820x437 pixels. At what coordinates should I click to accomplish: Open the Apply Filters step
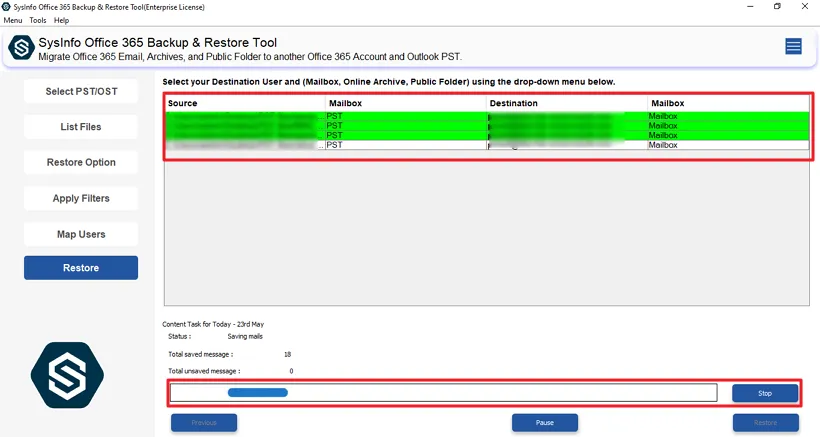[81, 199]
